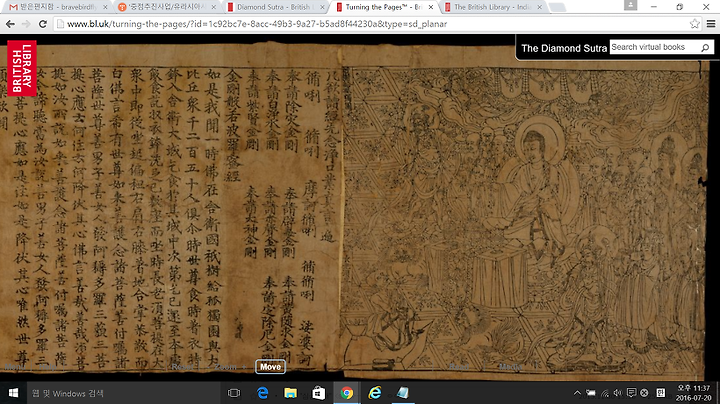Close the Gmail inbox tab
This screenshot has height=404, width=720.
pyautogui.click(x=105, y=7)
